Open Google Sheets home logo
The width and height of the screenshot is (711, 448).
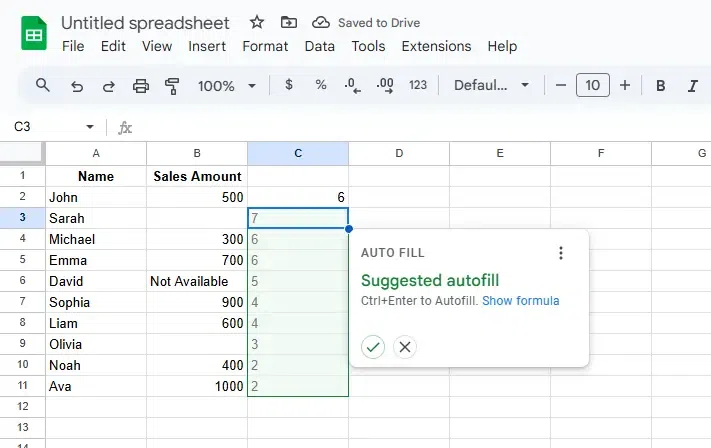pyautogui.click(x=34, y=33)
